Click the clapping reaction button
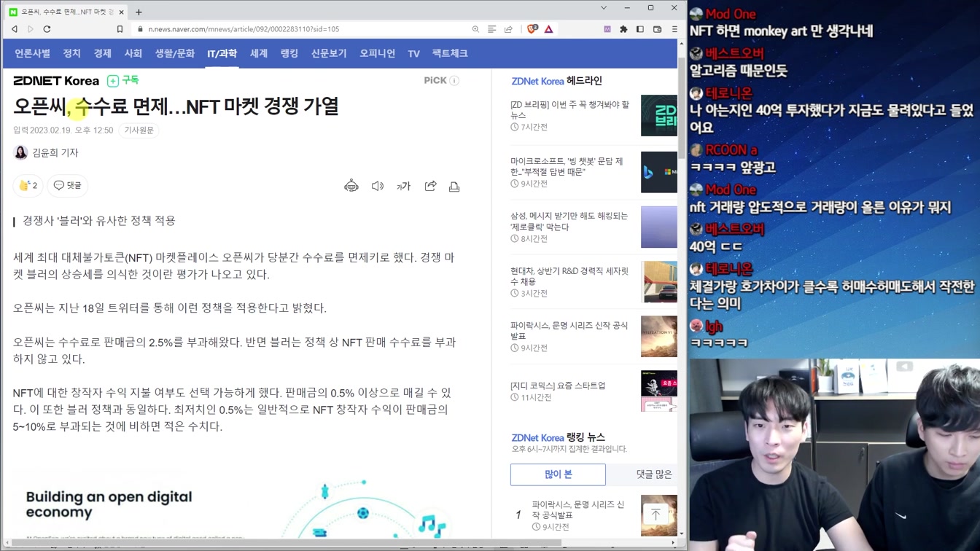 point(28,186)
